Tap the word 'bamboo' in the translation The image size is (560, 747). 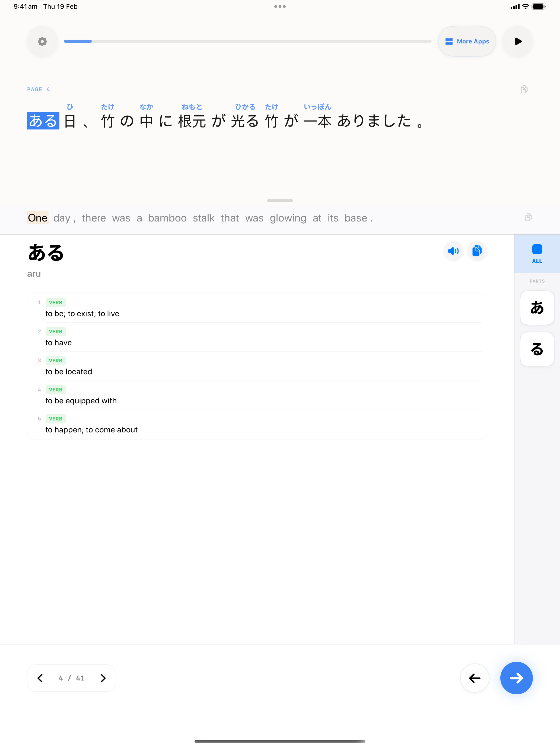167,218
